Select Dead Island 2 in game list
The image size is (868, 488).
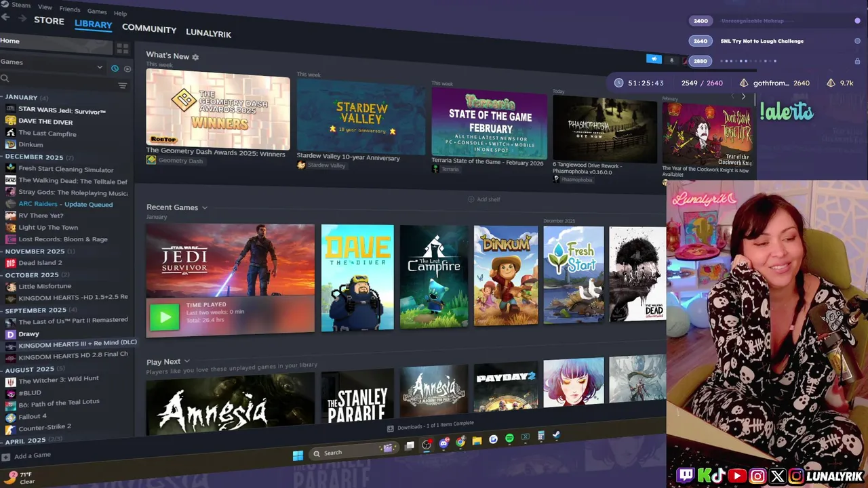(x=40, y=263)
